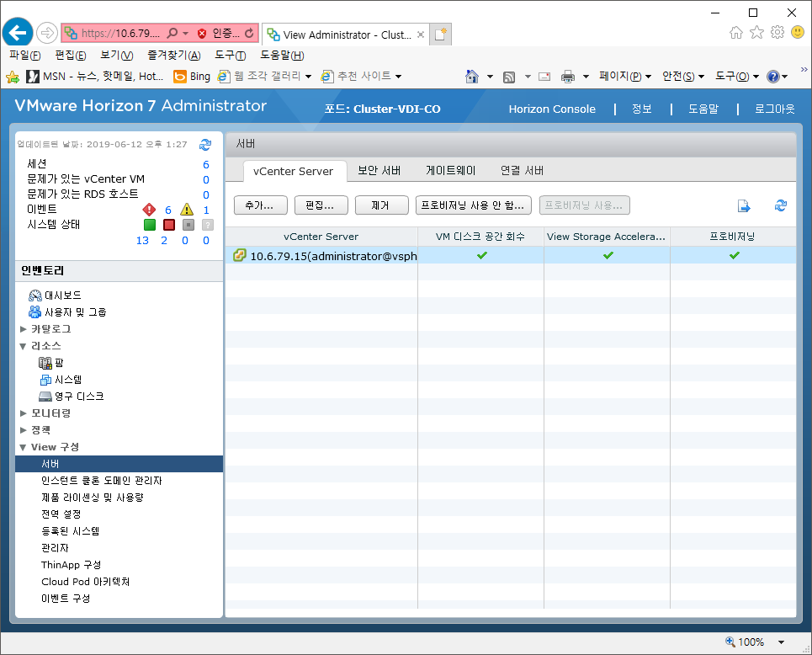Open a new browser tab
812x655 pixels.
pos(441,35)
